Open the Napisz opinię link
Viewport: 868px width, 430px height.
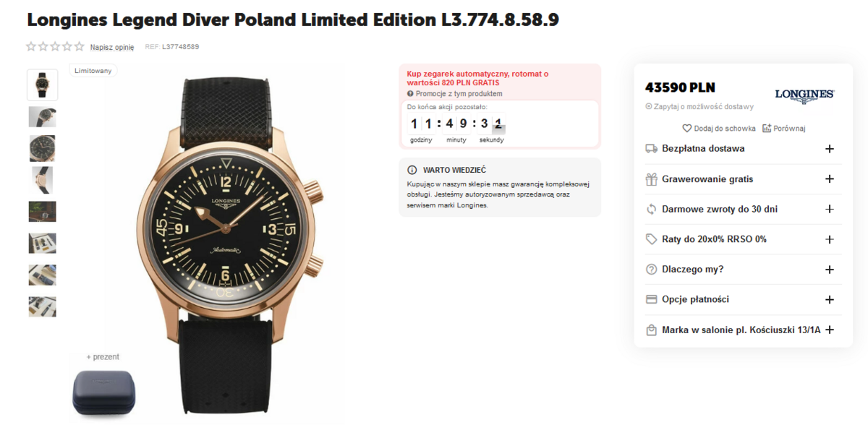point(112,47)
